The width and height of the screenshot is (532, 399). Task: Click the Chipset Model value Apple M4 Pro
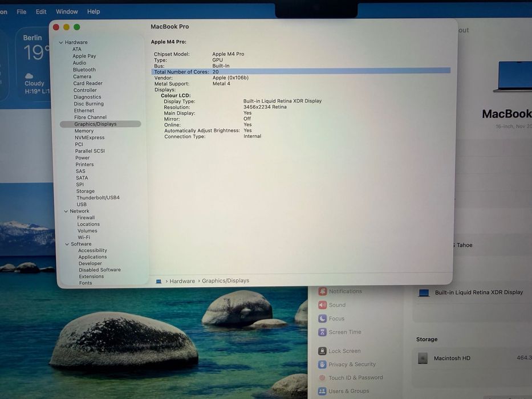228,54
